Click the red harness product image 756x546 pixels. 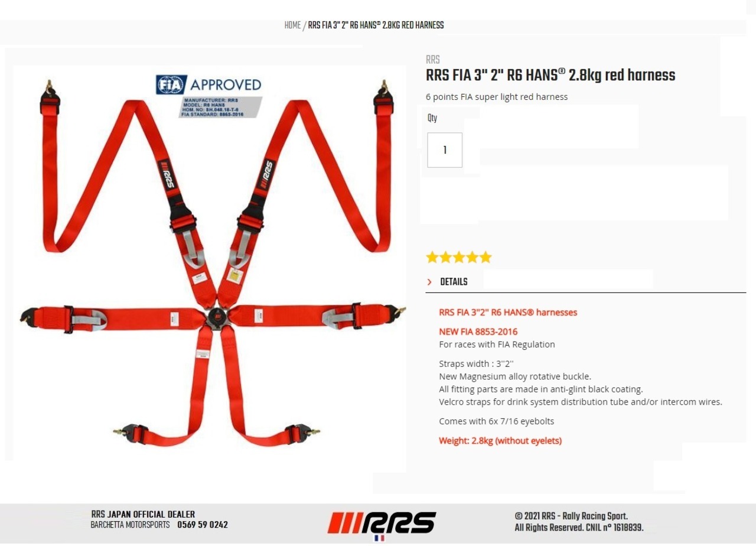pos(213,263)
